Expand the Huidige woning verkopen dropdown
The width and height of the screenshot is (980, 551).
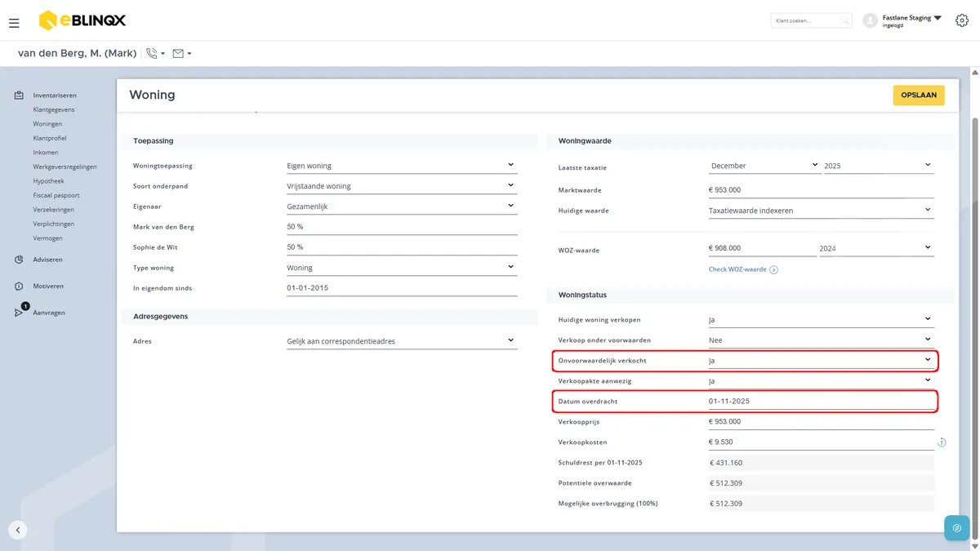[x=821, y=320]
